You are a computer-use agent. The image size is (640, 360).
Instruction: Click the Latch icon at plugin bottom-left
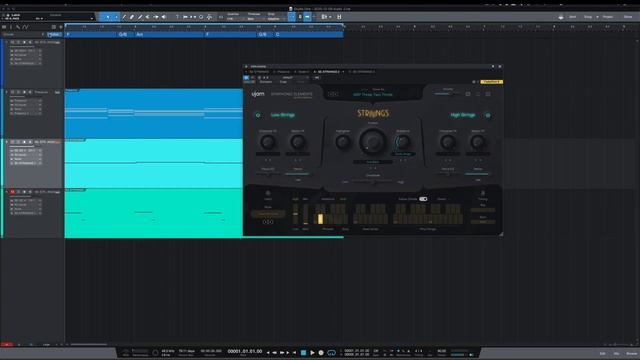[268, 193]
